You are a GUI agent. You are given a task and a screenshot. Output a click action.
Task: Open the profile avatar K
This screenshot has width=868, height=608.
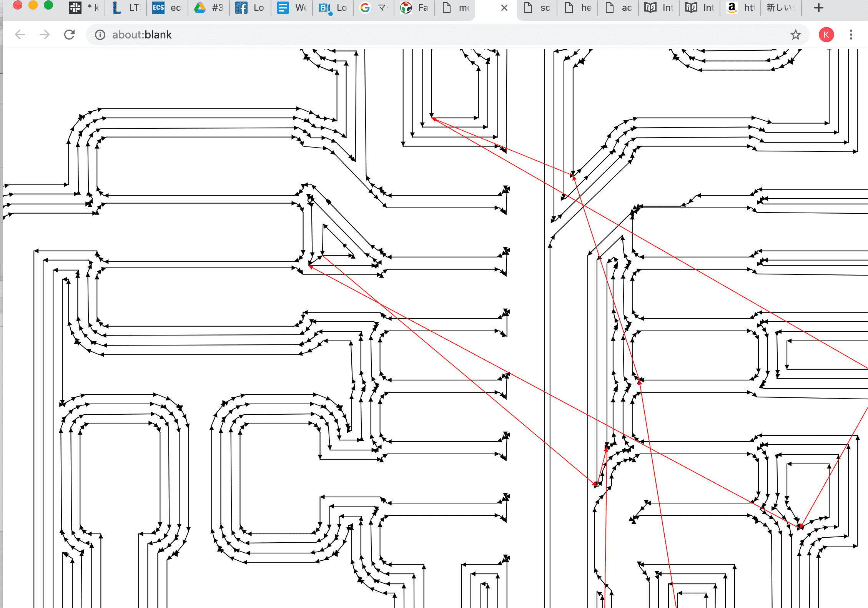(826, 35)
